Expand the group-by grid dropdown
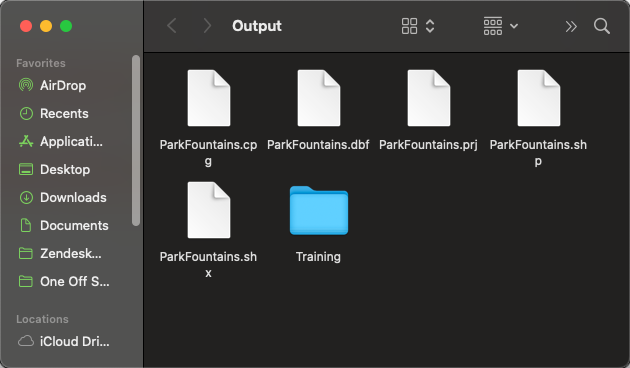 (501, 26)
